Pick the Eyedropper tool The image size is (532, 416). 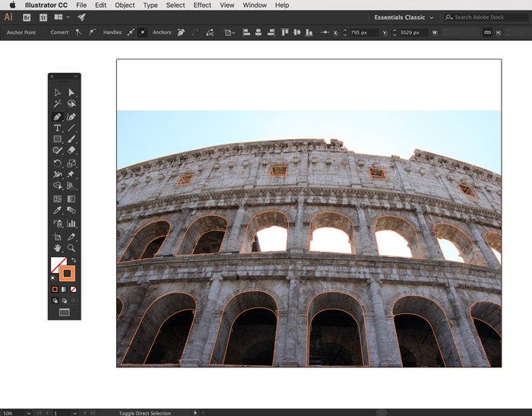tap(57, 211)
